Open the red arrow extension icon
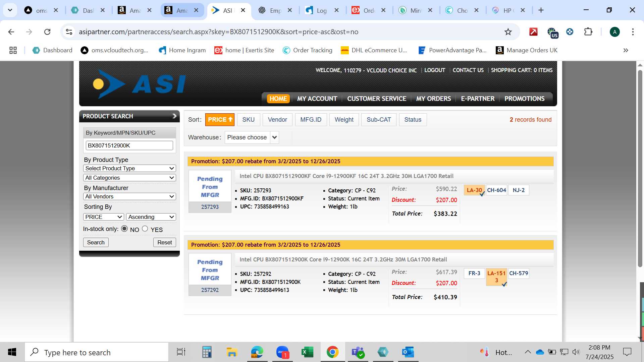Screen dimensions: 644x362 coord(533,32)
